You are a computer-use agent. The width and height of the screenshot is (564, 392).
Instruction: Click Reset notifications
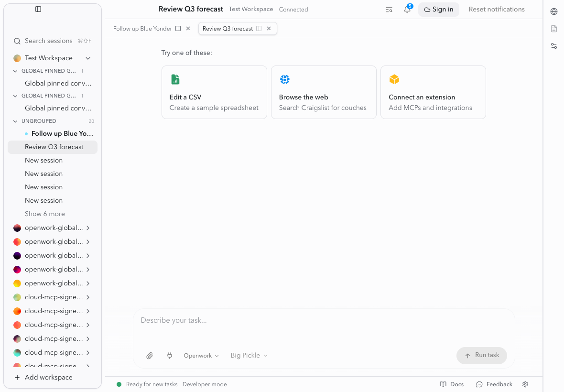pyautogui.click(x=497, y=10)
